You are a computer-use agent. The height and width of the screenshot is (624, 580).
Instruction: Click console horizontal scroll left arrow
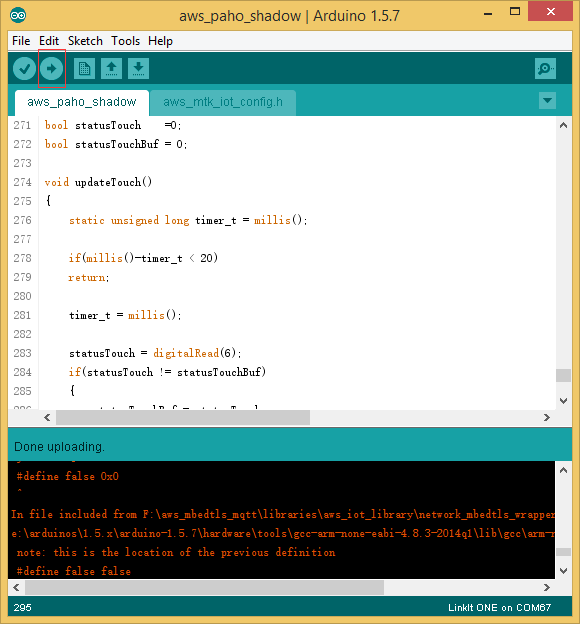pos(16,587)
